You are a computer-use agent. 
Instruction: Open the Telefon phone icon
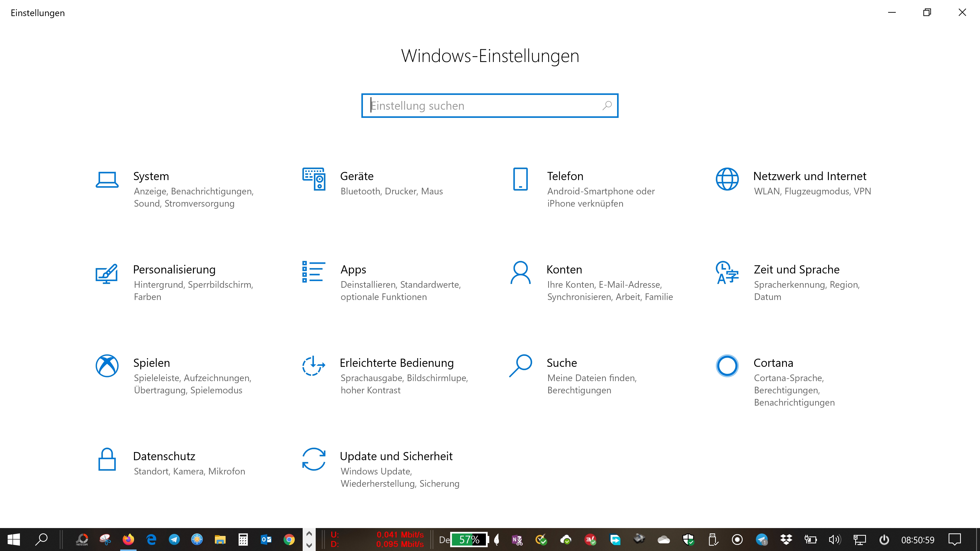pos(520,179)
